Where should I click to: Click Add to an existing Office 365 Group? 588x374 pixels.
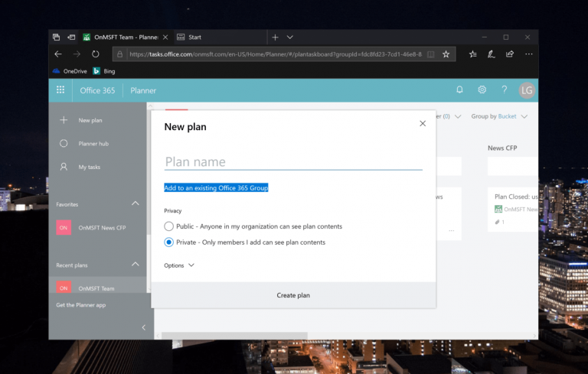(216, 187)
